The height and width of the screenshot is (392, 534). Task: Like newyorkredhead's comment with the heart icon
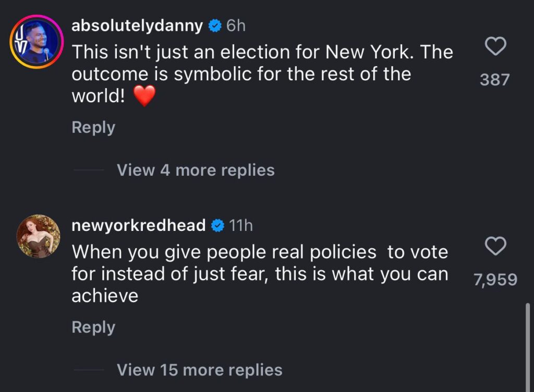tap(495, 246)
